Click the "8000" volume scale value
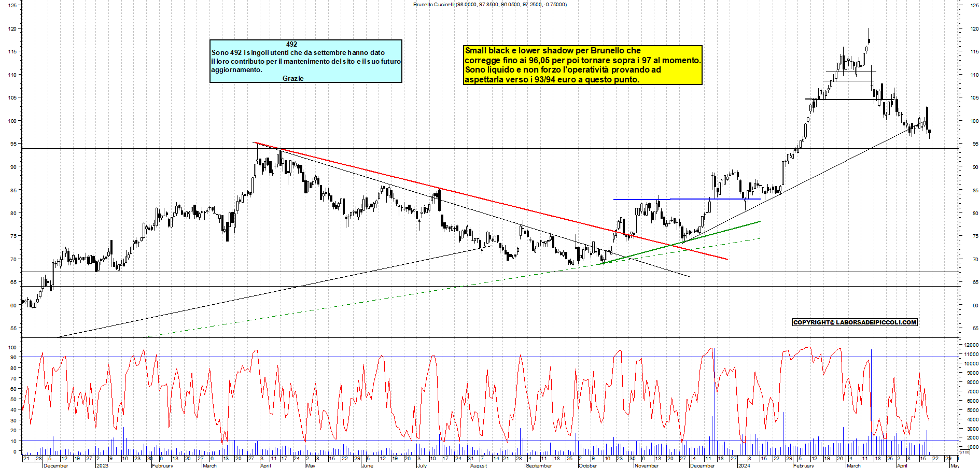This screenshot has width=980, height=468. tap(972, 382)
